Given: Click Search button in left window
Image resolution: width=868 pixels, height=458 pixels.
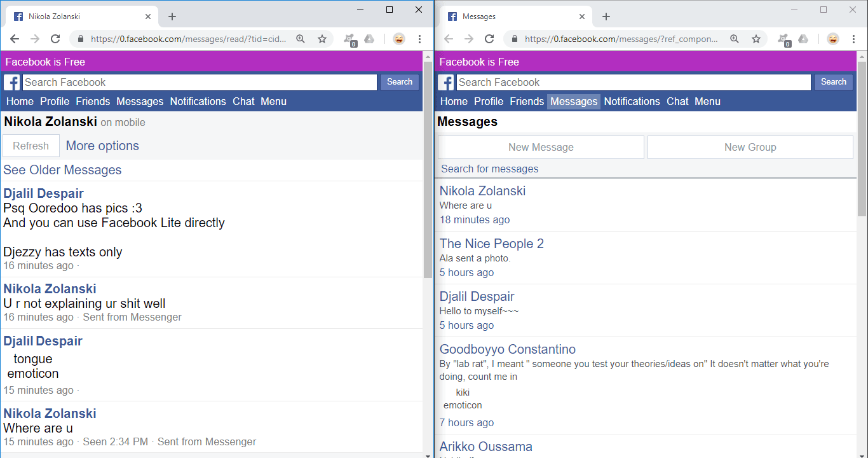Looking at the screenshot, I should [400, 82].
